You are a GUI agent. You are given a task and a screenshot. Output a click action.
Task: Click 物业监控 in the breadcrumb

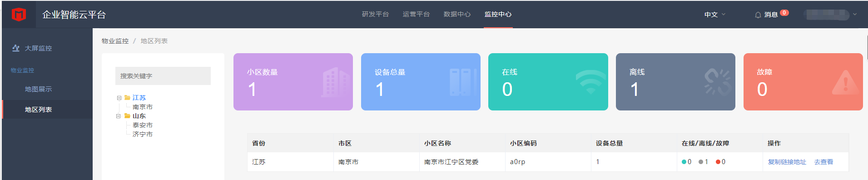115,41
